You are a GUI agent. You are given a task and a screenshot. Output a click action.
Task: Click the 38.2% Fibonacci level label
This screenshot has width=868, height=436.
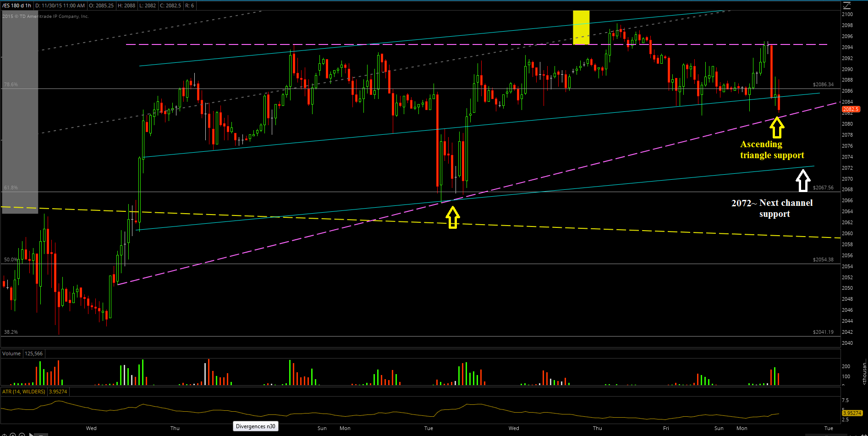11,332
